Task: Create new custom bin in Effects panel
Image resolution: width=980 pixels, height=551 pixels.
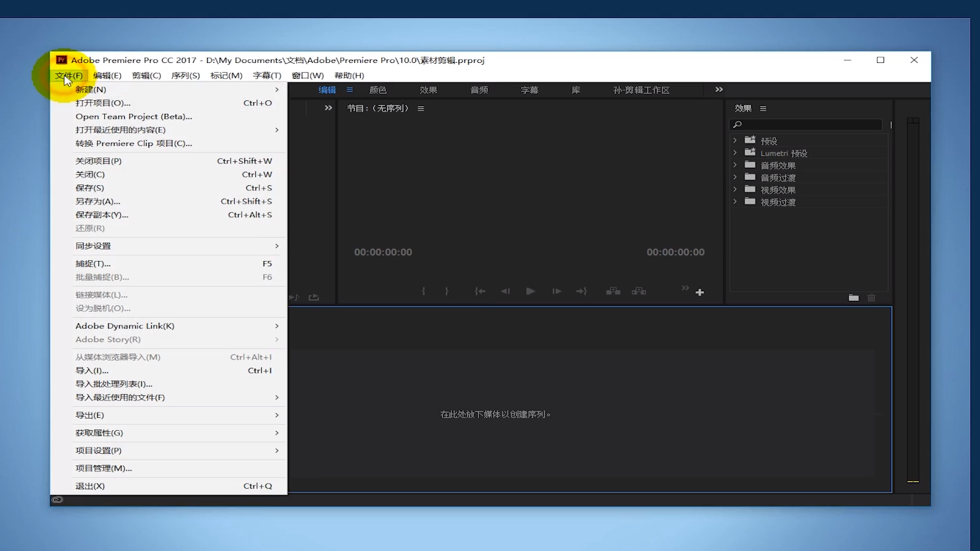Action: 853,298
